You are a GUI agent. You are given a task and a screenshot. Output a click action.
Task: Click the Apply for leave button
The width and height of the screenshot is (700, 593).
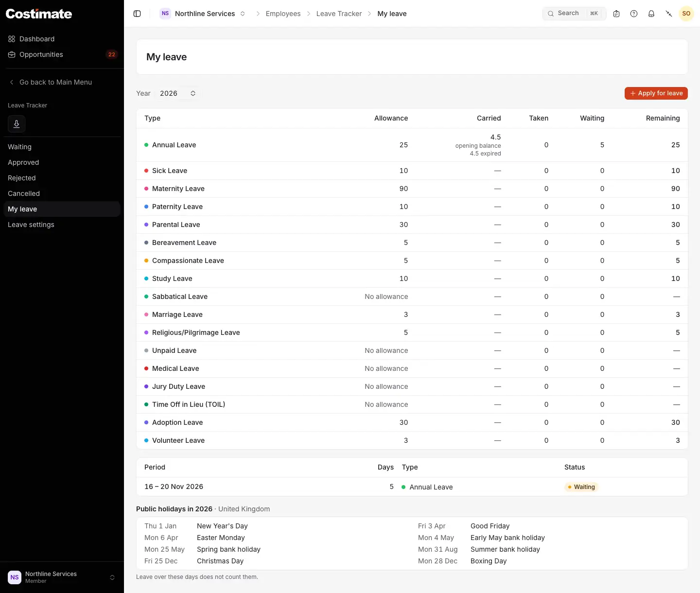pos(656,93)
